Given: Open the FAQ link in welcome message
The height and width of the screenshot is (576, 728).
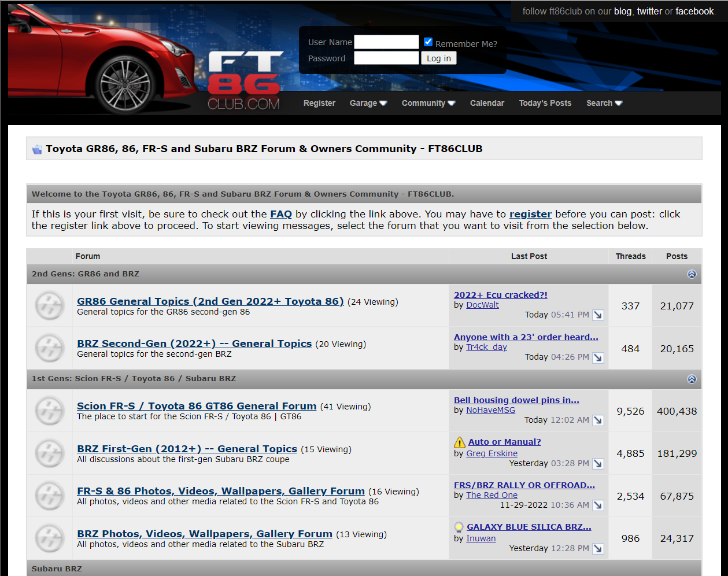Looking at the screenshot, I should (281, 214).
